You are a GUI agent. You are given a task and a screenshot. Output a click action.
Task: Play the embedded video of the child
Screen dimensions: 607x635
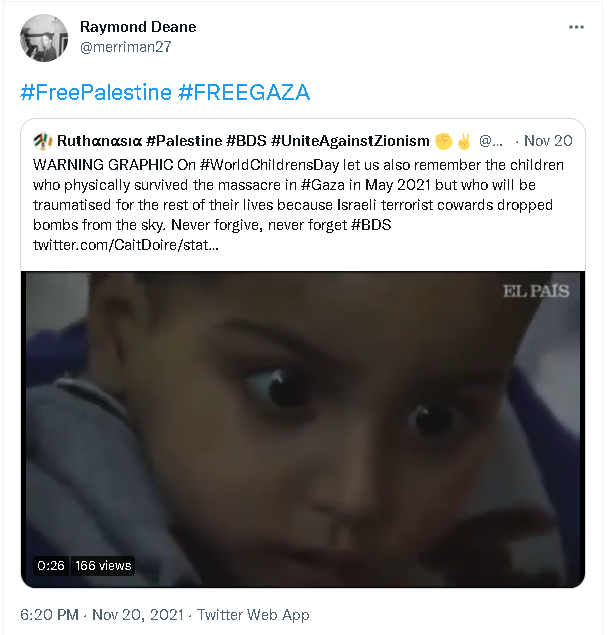(x=302, y=430)
